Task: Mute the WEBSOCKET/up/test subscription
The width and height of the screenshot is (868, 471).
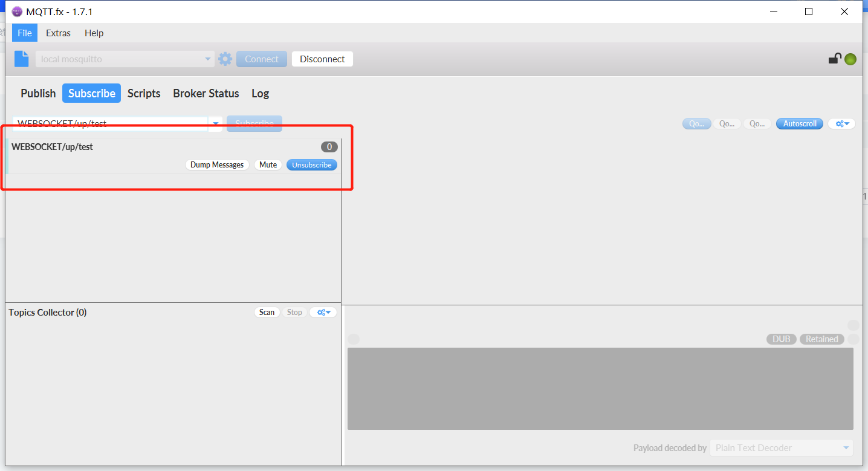Action: pyautogui.click(x=268, y=164)
